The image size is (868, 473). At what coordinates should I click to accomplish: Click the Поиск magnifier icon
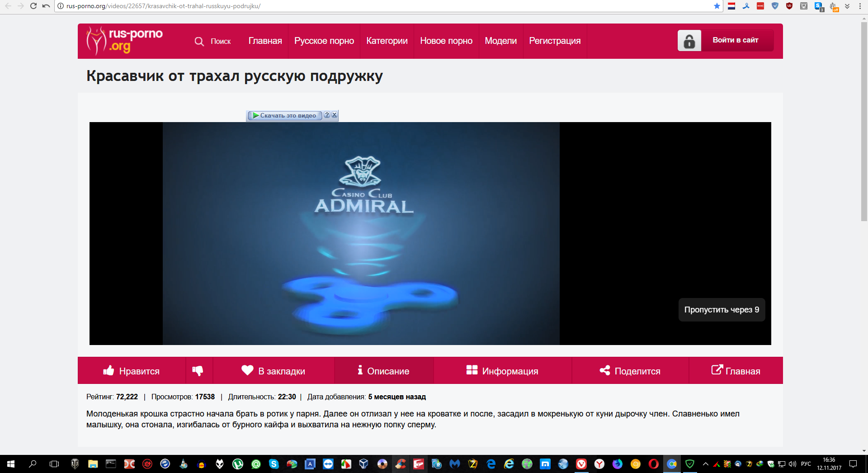point(199,41)
